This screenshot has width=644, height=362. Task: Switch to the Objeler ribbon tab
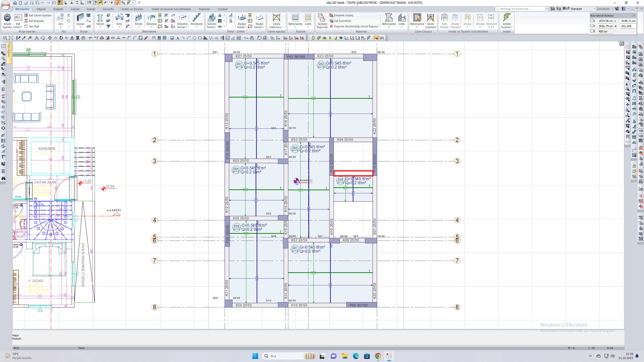[x=41, y=9]
